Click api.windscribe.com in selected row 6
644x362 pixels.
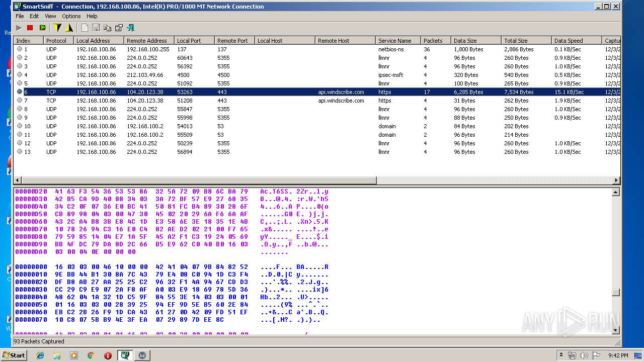tap(341, 92)
